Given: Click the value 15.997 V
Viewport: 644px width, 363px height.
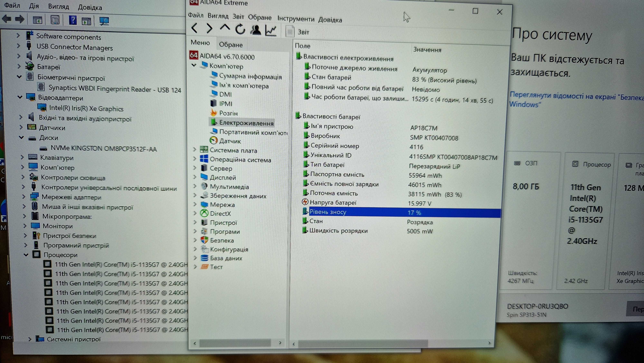Looking at the screenshot, I should tap(419, 203).
